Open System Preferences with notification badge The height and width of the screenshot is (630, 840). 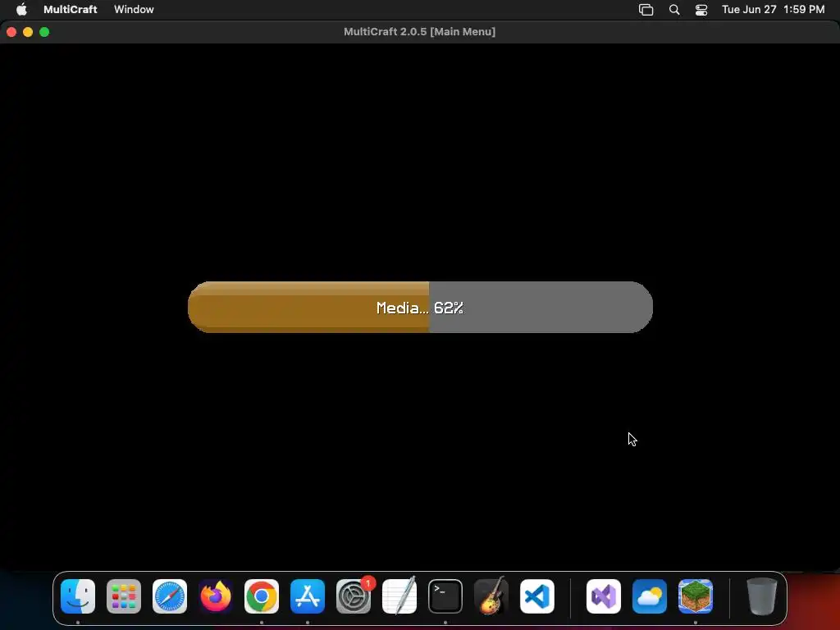[354, 596]
